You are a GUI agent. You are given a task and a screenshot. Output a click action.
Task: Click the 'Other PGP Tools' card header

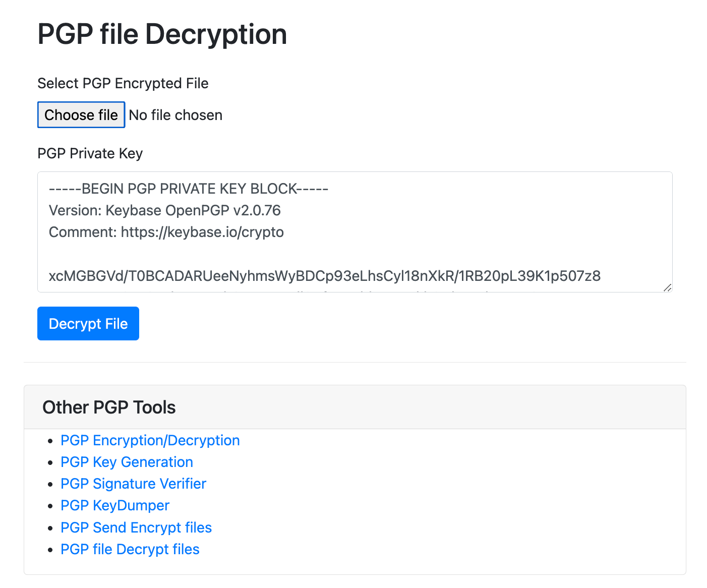tap(109, 407)
